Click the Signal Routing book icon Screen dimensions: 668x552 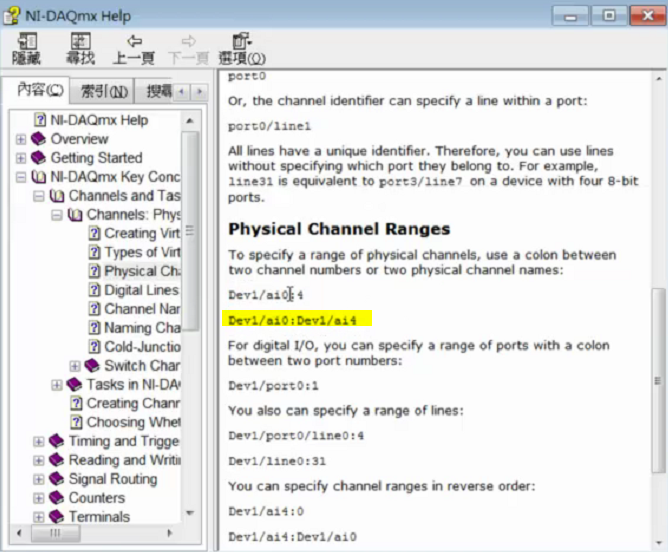click(x=56, y=479)
